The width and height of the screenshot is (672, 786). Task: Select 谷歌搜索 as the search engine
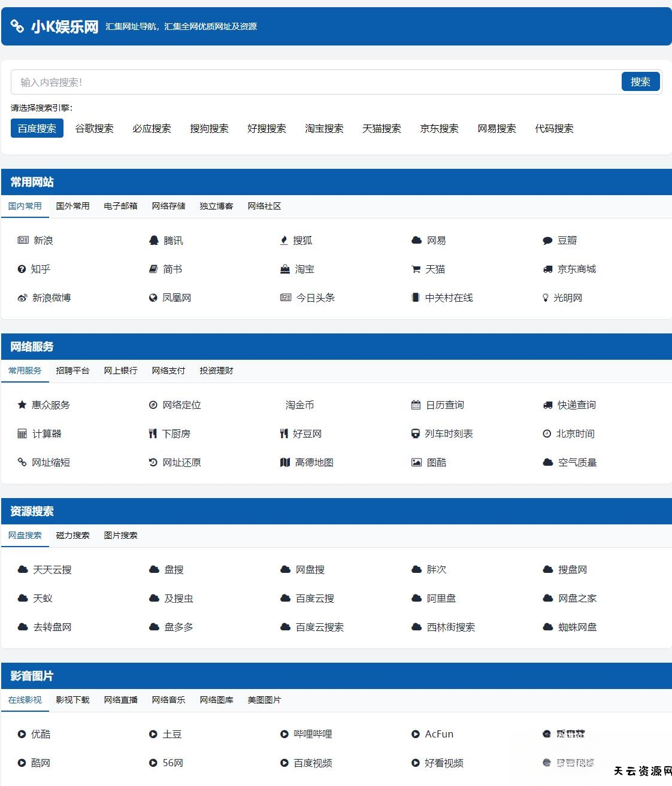pos(94,129)
